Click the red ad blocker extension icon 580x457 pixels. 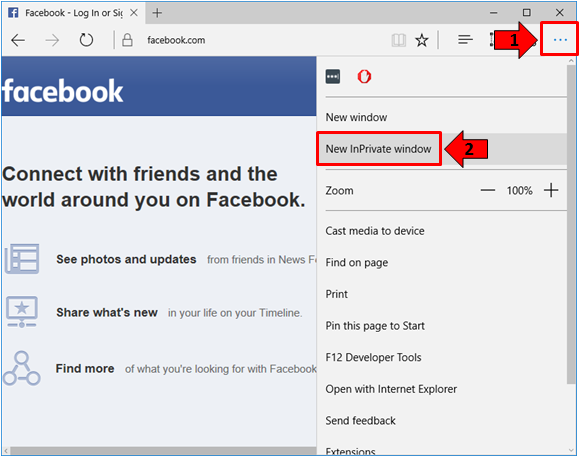tap(364, 77)
